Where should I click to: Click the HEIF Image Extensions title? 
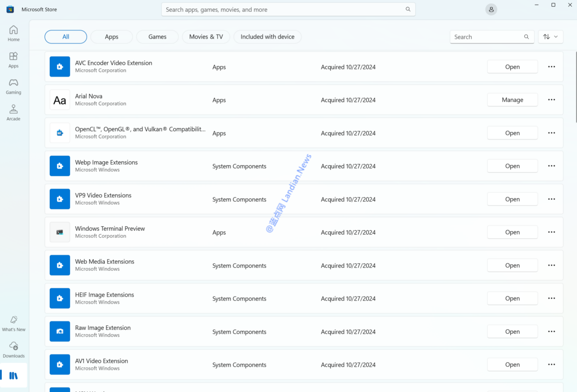tap(105, 295)
